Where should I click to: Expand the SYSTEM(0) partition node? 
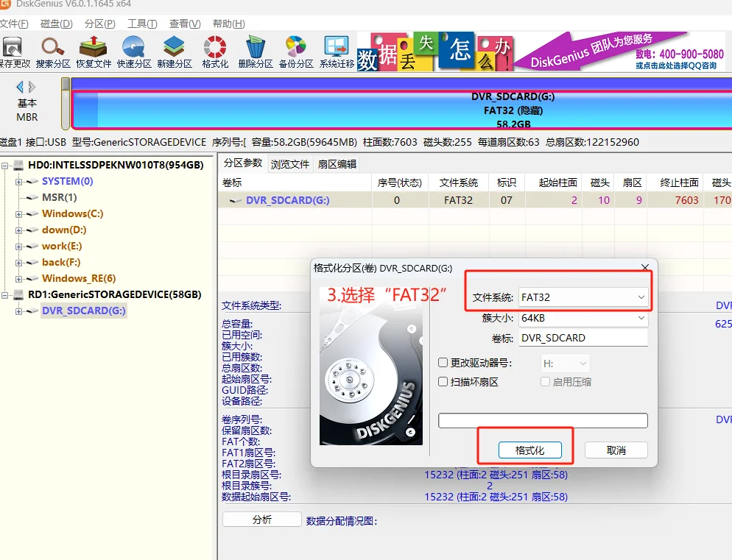tap(18, 182)
